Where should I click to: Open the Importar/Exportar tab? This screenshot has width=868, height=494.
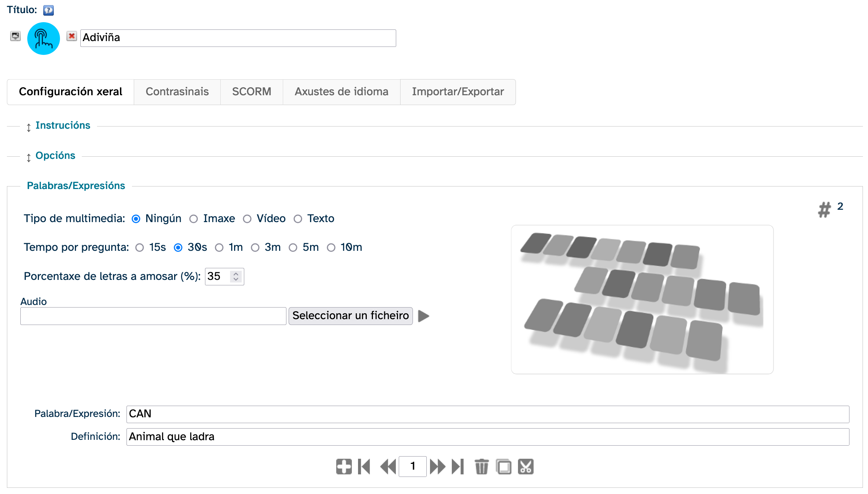pyautogui.click(x=458, y=92)
